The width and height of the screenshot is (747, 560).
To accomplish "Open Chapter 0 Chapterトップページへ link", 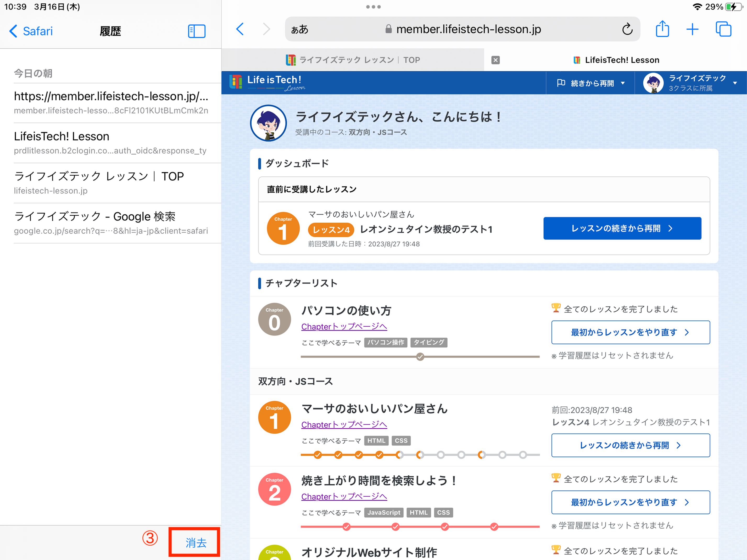I will click(344, 326).
